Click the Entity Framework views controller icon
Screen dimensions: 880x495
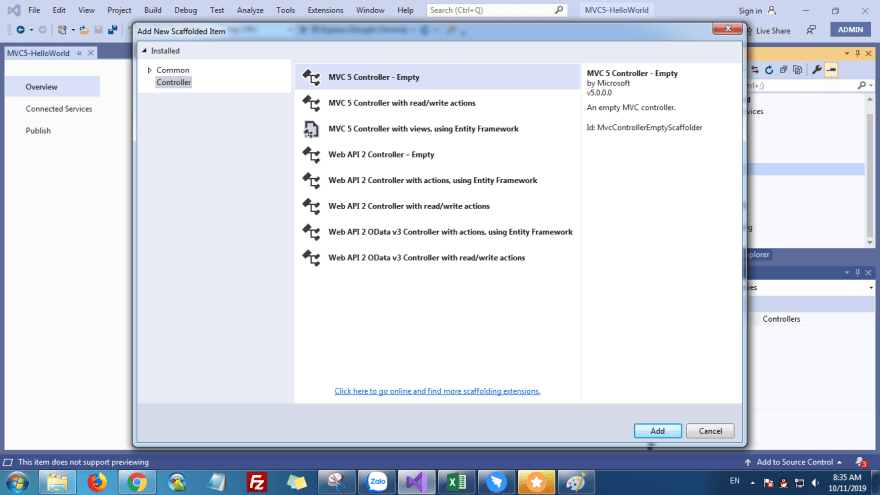[x=311, y=129]
